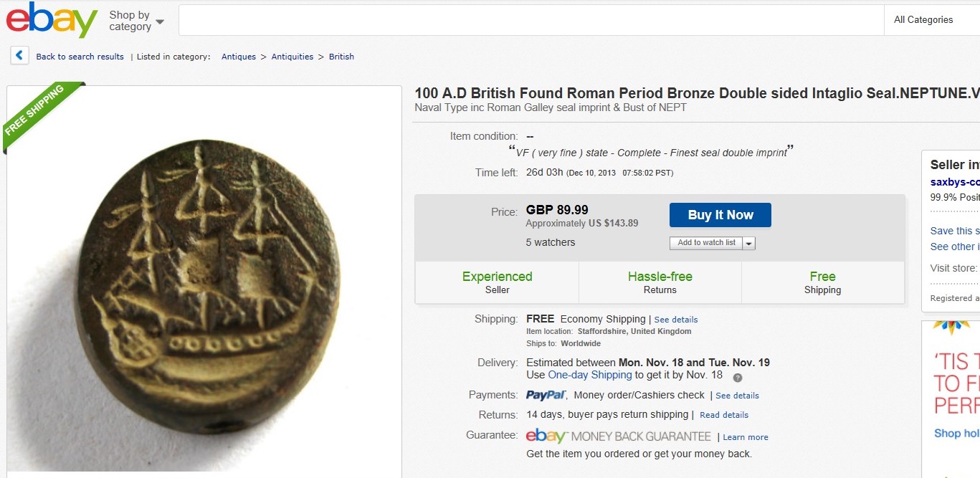
Task: Select the British breadcrumb category
Action: [341, 57]
